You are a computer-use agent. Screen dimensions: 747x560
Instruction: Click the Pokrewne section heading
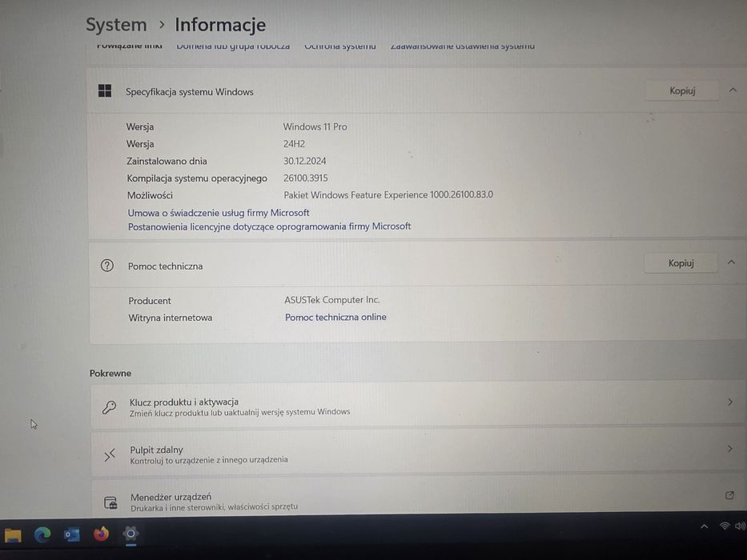[x=110, y=374]
